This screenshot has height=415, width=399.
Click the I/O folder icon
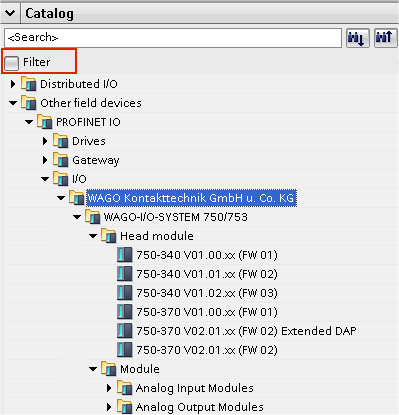[60, 179]
